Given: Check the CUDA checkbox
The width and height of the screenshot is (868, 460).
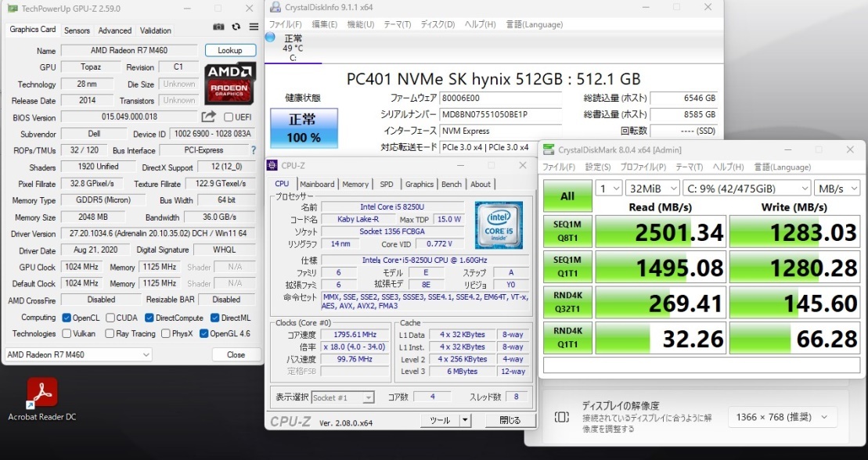Looking at the screenshot, I should point(110,318).
